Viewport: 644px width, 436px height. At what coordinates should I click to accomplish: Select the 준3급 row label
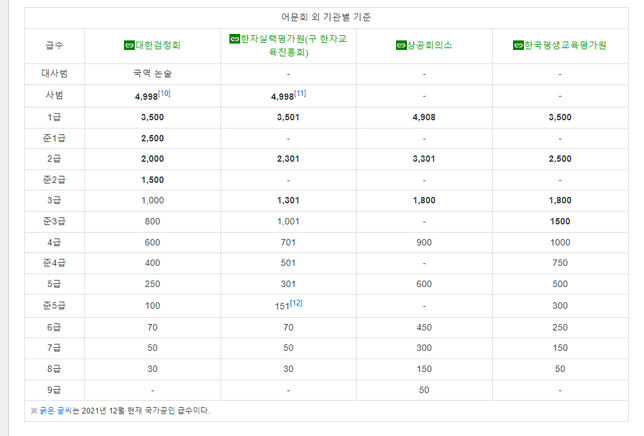pyautogui.click(x=54, y=221)
